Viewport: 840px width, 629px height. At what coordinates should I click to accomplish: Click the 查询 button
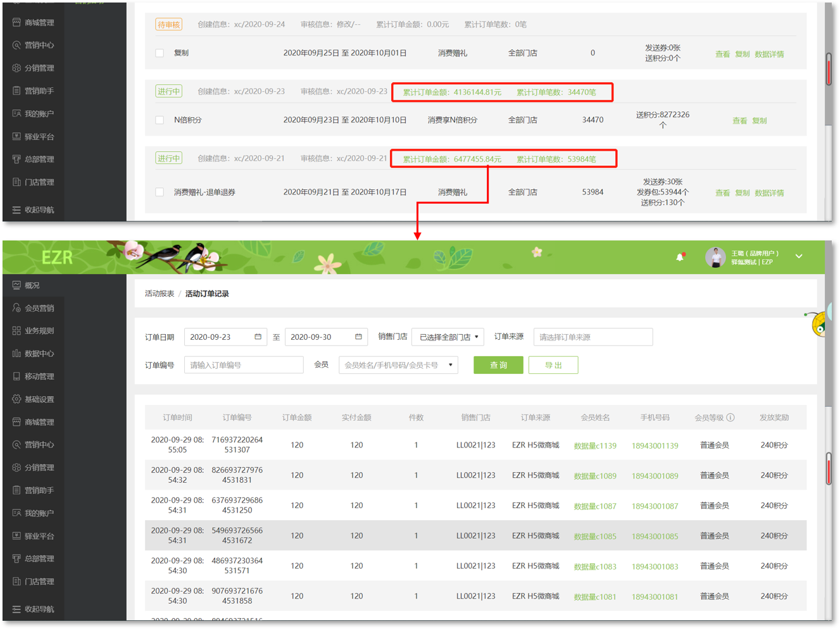coord(498,365)
